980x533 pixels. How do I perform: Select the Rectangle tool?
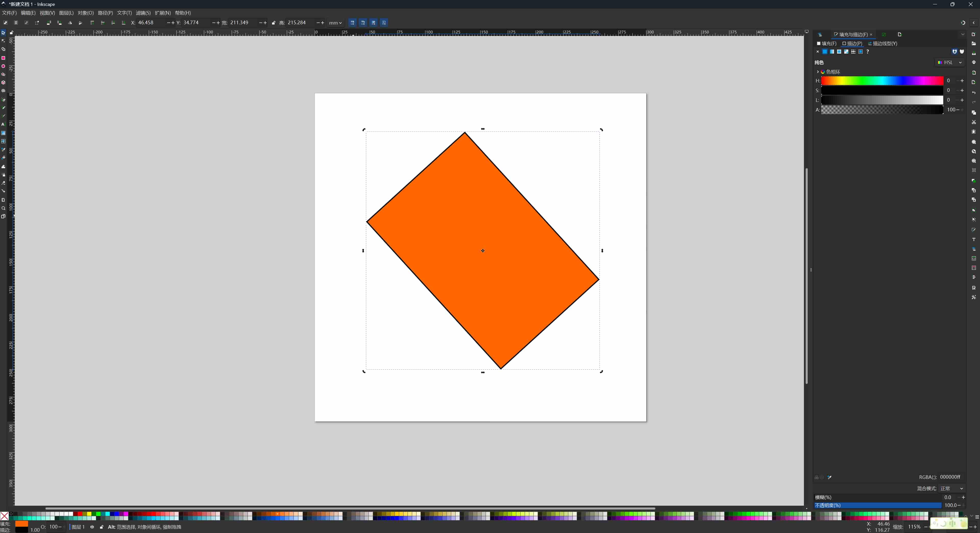pos(3,58)
